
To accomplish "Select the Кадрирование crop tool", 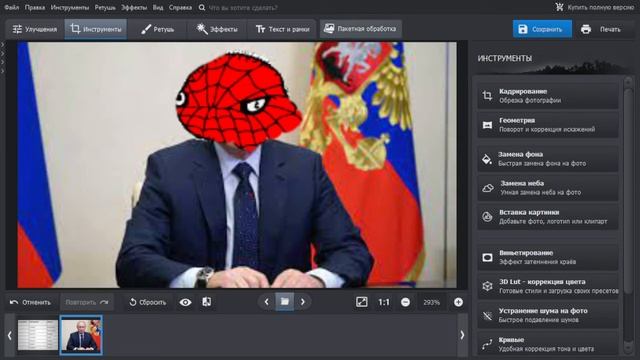I will (x=548, y=96).
